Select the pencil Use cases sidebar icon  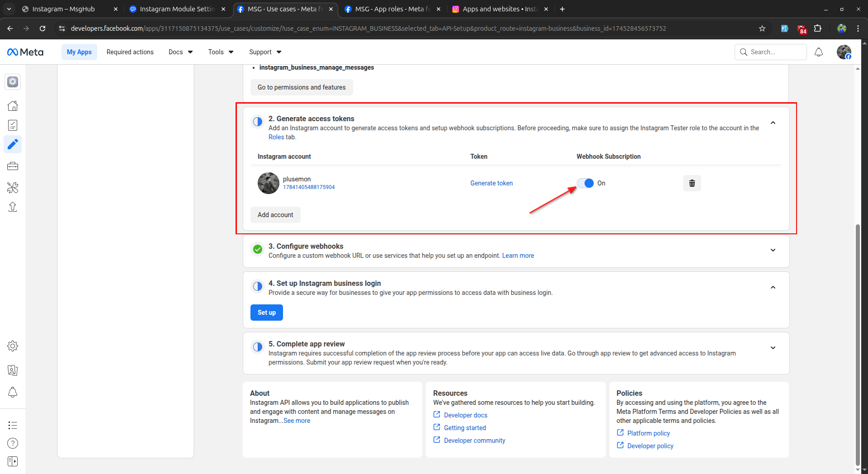pyautogui.click(x=13, y=144)
